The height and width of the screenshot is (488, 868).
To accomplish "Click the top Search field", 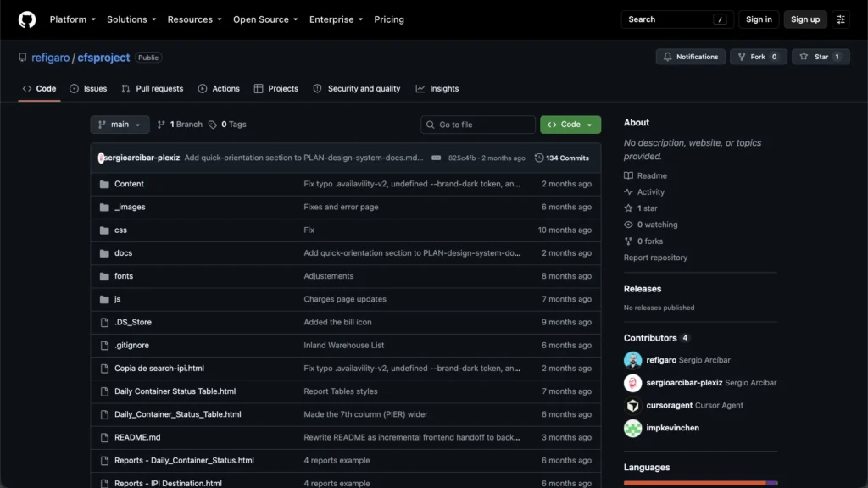I will coord(677,19).
